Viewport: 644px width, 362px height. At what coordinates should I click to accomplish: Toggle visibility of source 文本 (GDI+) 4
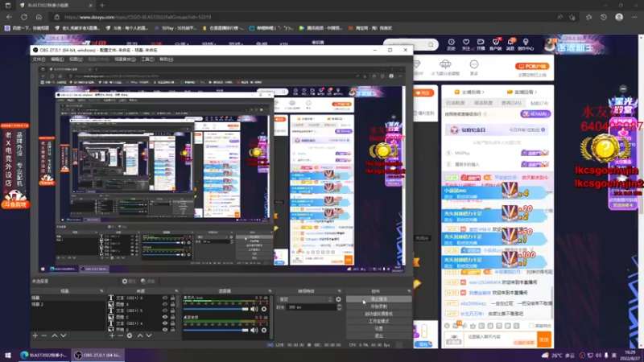tap(165, 323)
